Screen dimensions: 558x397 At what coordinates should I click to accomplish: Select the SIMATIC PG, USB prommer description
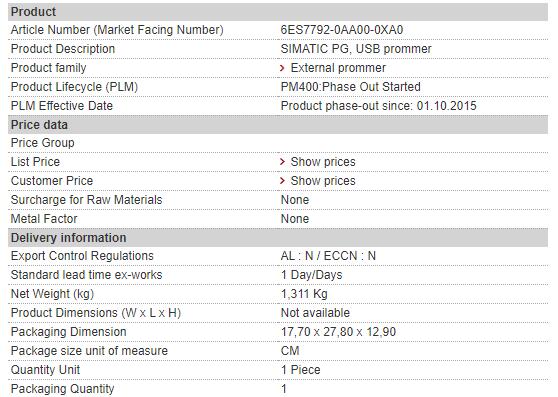pyautogui.click(x=356, y=49)
